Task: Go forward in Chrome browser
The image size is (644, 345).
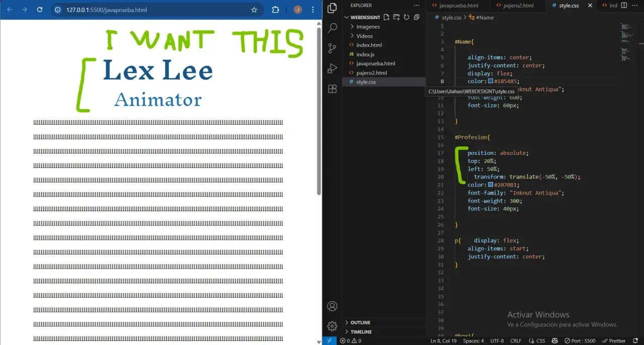Action: [25, 10]
